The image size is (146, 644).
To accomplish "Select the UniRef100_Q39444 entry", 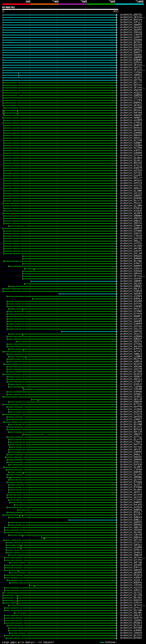I will tap(131, 271).
